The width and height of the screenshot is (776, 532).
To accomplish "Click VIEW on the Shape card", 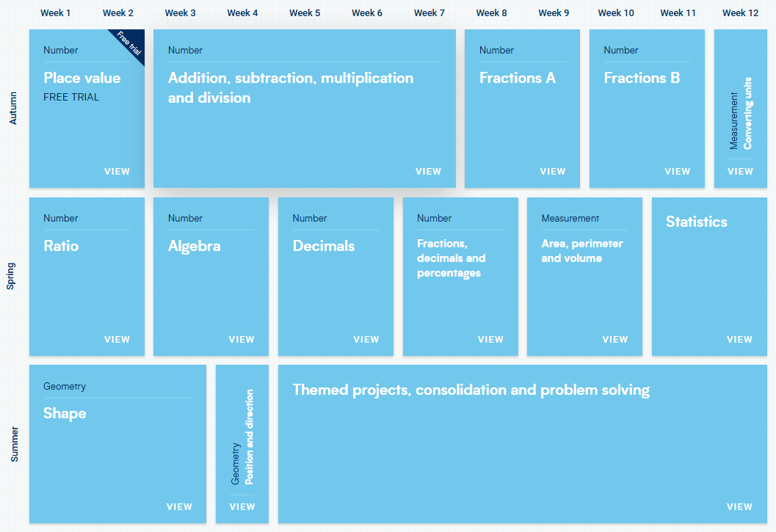I will coord(179,507).
